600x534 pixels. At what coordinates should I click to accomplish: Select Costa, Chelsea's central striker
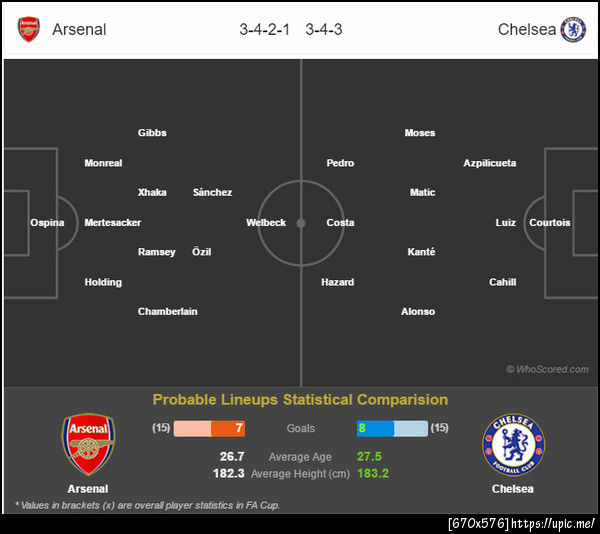[x=340, y=222]
